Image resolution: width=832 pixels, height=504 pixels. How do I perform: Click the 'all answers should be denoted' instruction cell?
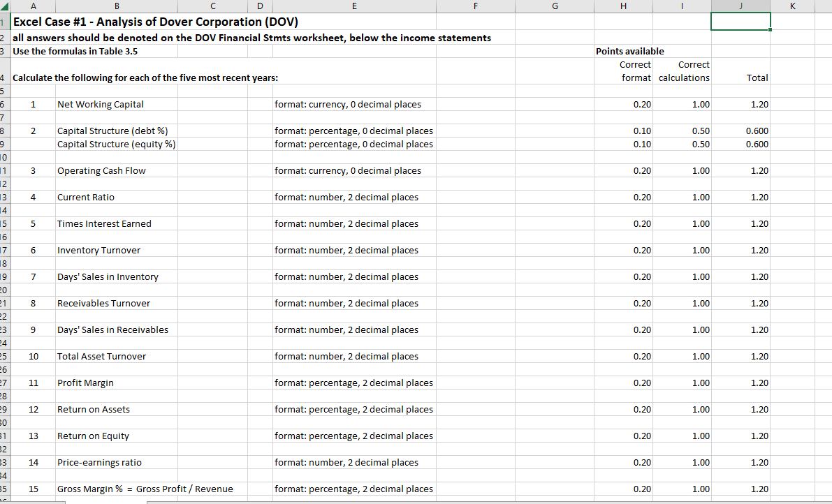tap(251, 38)
